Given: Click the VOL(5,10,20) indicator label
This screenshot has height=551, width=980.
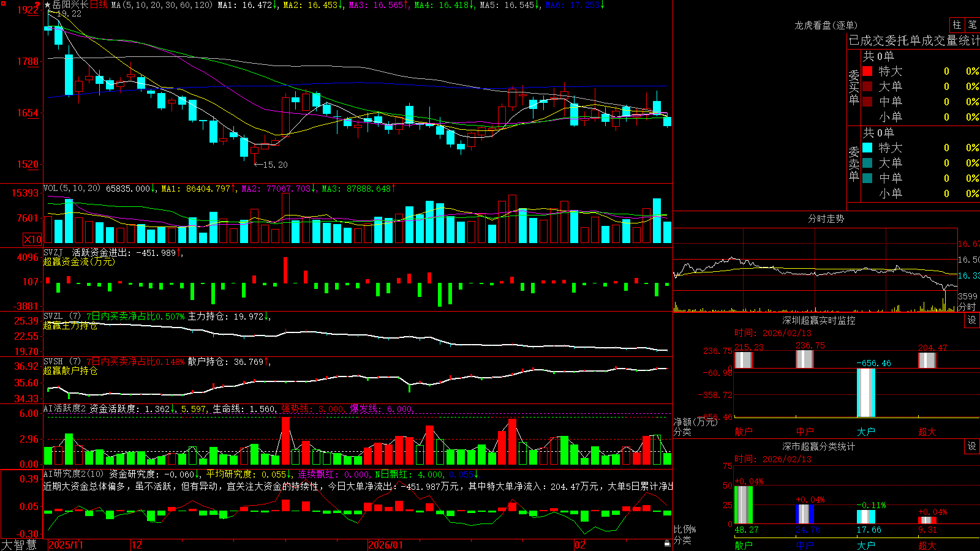Looking at the screenshot, I should tap(72, 188).
